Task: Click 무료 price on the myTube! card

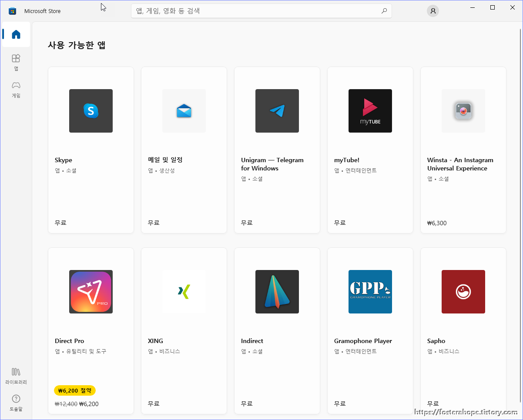Action: point(340,223)
